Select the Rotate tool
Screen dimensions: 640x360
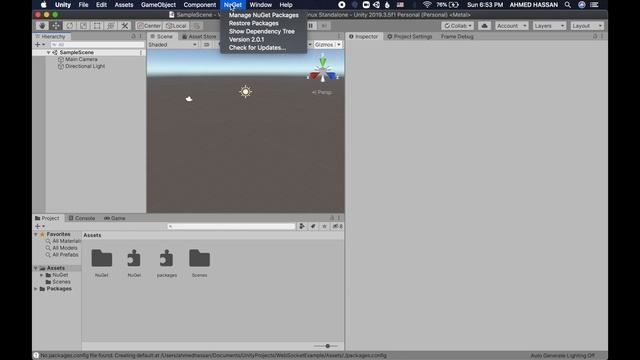click(70, 26)
